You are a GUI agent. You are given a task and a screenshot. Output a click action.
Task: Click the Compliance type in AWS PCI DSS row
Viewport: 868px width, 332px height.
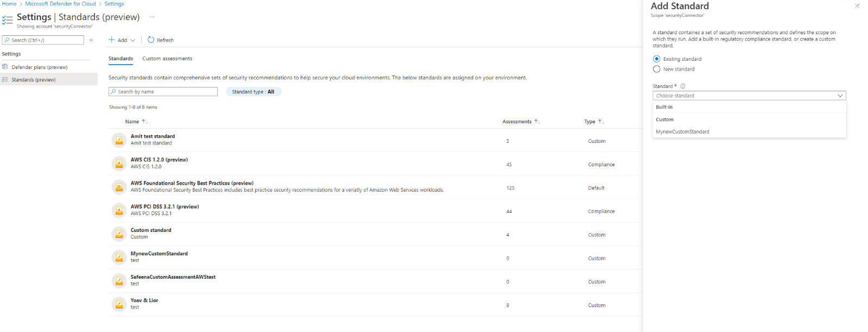tap(601, 211)
